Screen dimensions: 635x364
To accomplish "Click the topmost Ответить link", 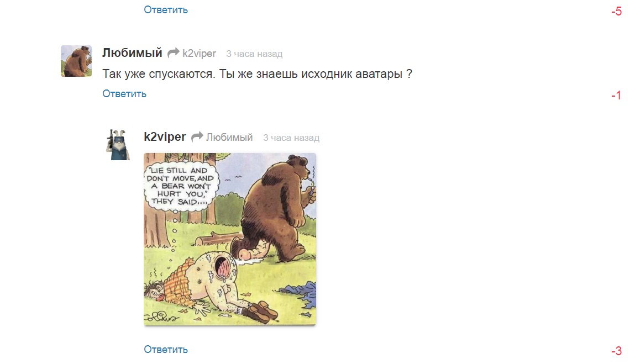I will (166, 10).
